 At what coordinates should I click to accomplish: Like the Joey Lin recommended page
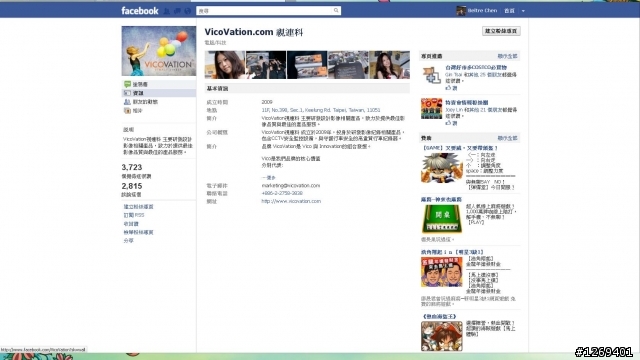coord(451,123)
